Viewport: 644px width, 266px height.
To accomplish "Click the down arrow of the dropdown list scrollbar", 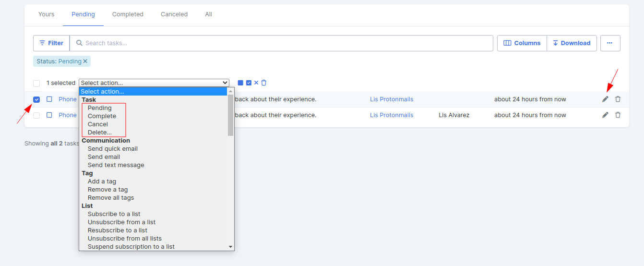I will (231, 247).
